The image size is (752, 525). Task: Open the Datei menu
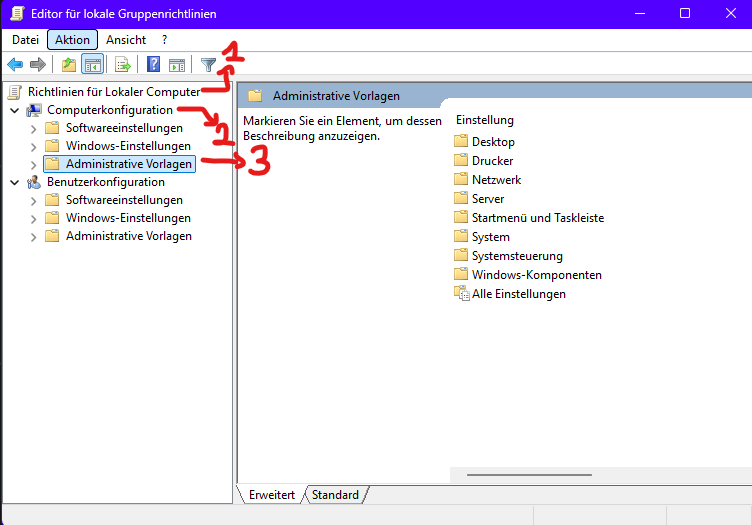tap(25, 40)
